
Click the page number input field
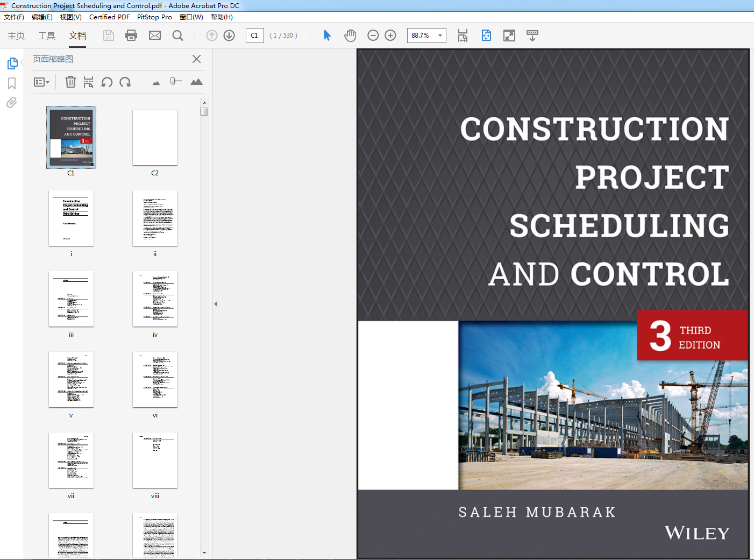[x=255, y=36]
